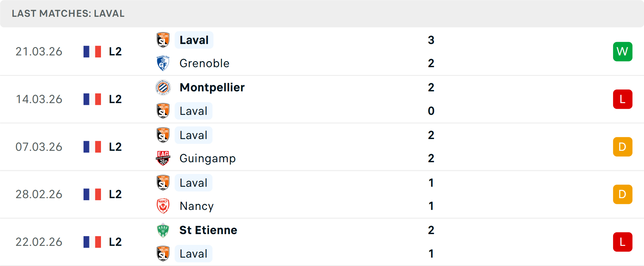Click the French flag beside 22.02.26
Image resolution: width=644 pixels, height=266 pixels.
click(x=92, y=242)
